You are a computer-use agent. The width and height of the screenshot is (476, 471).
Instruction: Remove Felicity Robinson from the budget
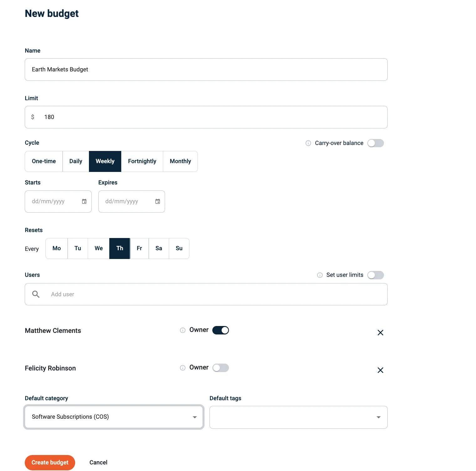380,370
